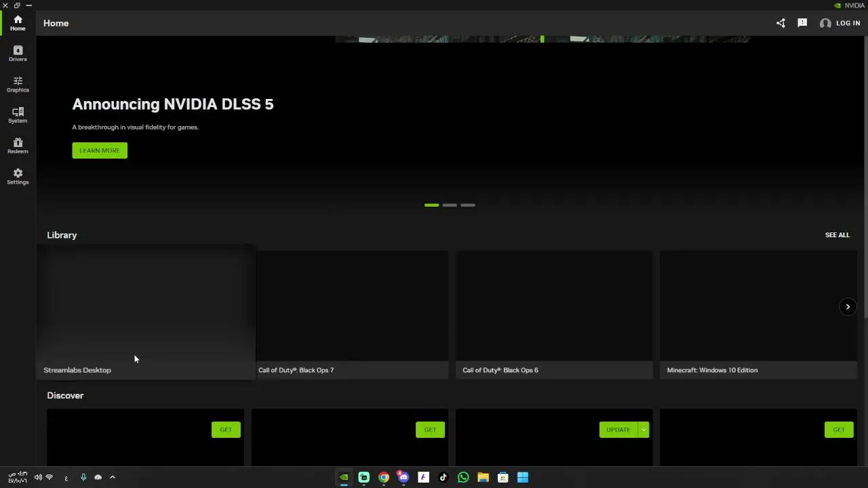
Task: Open Google Chrome from the taskbar
Action: tap(384, 477)
